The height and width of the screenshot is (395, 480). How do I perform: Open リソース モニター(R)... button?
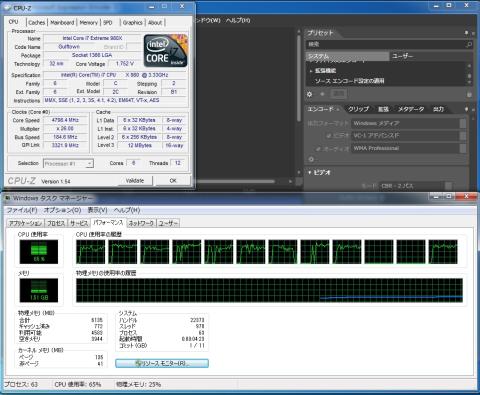pos(162,363)
